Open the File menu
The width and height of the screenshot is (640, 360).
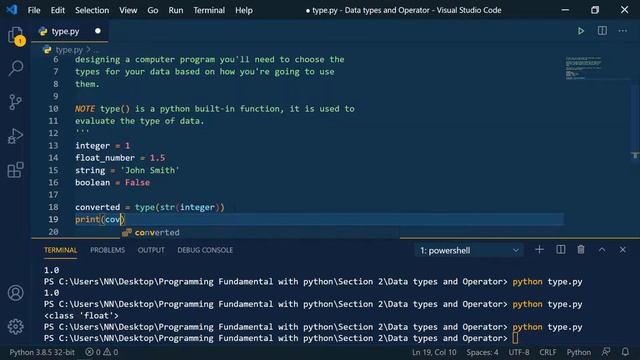[34, 10]
